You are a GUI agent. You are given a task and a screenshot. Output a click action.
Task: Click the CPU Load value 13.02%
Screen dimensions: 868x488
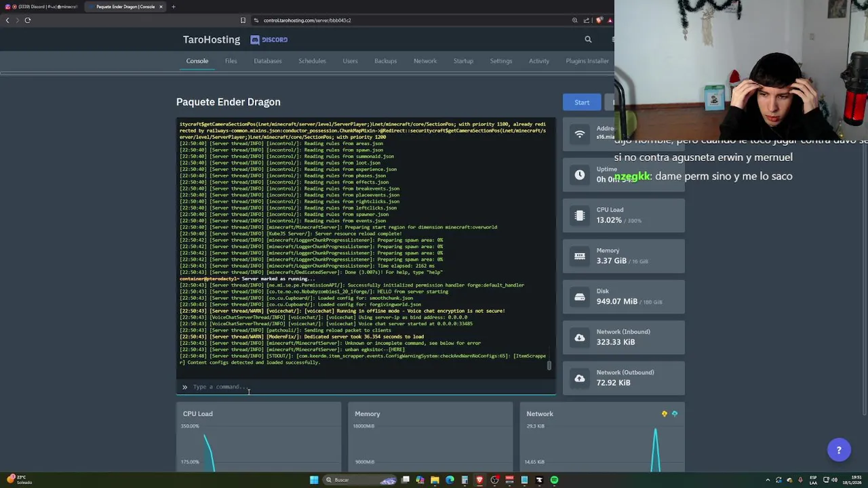click(609, 220)
